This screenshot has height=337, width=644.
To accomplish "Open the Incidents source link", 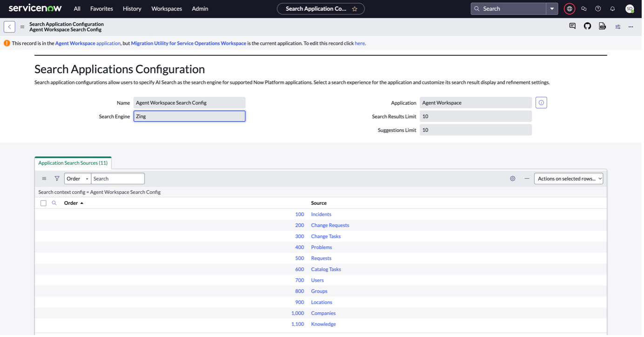I will click(322, 215).
